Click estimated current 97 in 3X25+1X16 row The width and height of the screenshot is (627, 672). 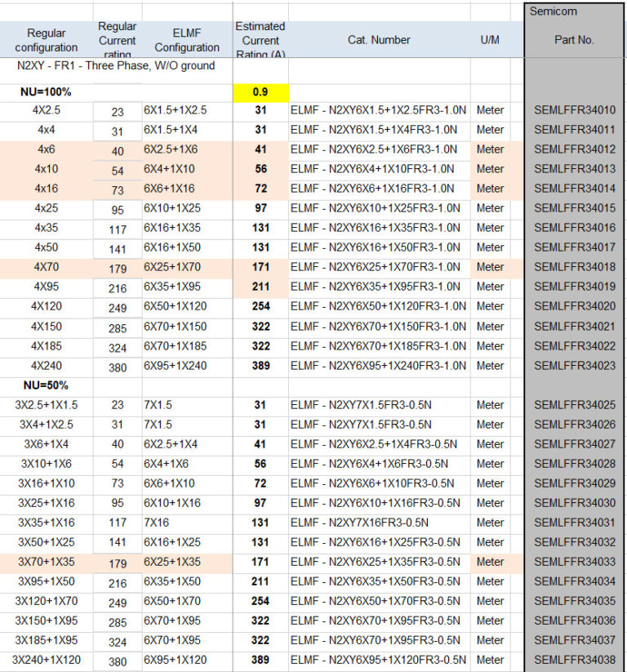(x=260, y=503)
